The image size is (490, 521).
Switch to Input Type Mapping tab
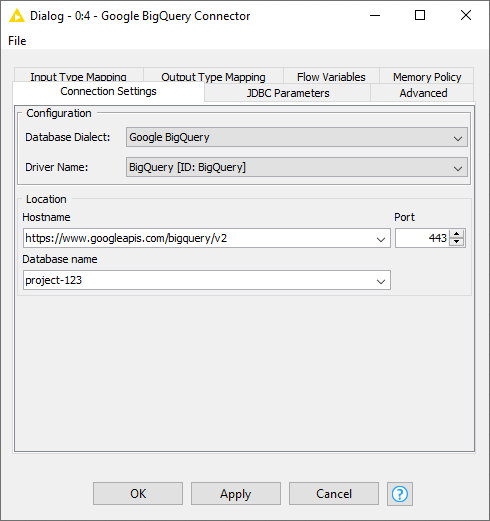click(x=78, y=76)
